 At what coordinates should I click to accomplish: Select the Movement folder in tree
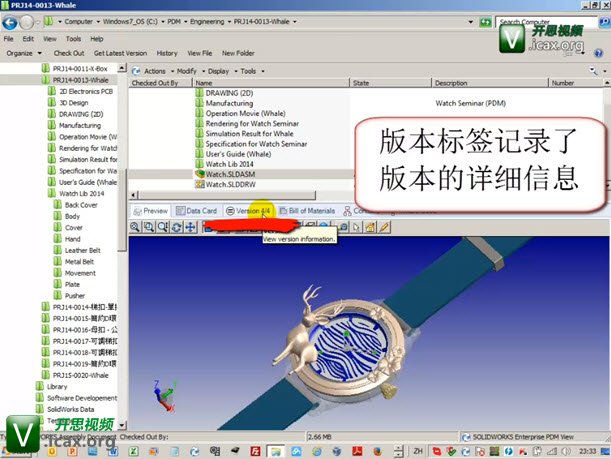80,273
